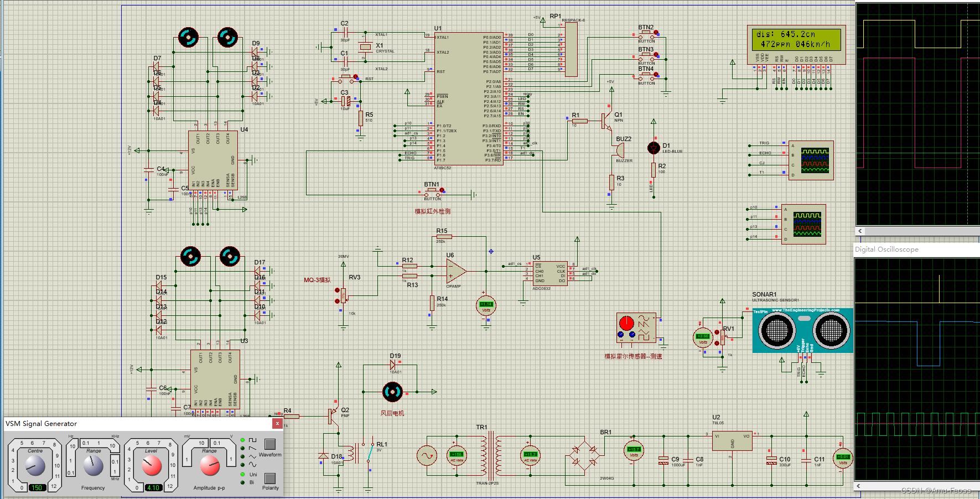Viewport: 980px width, 499px height.
Task: Click the Frequency Range knob
Action: 94,465
